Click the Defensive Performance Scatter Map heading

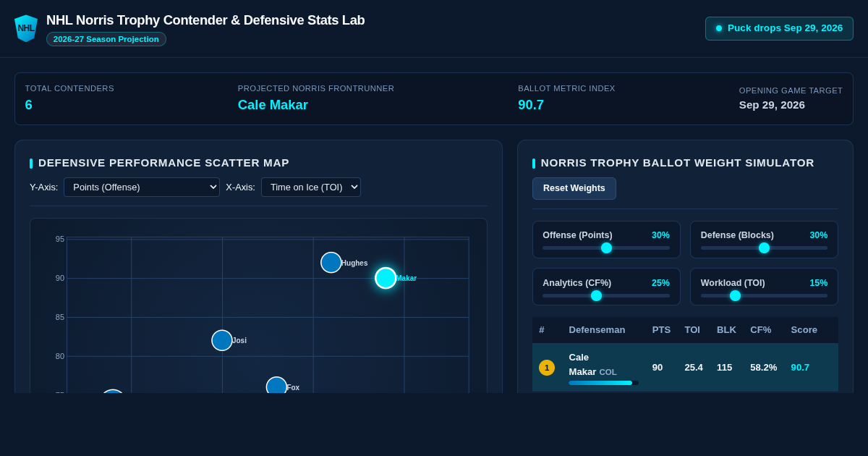[163, 163]
